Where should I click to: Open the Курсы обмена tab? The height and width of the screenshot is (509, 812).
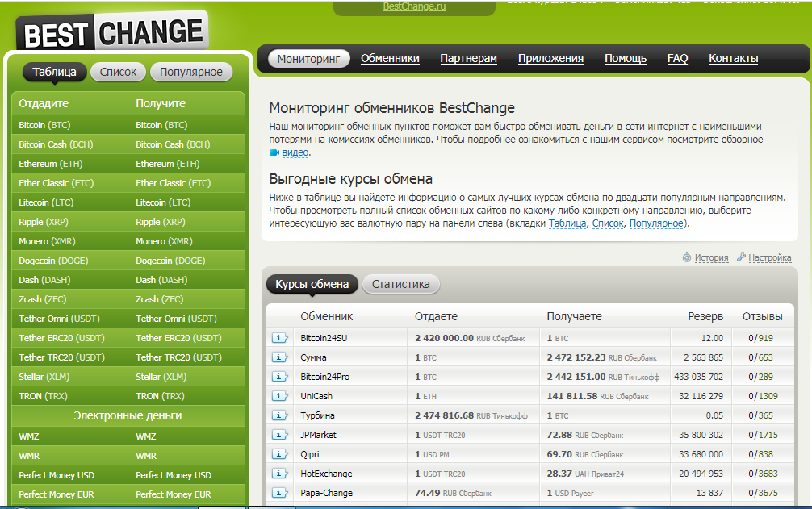coord(312,284)
